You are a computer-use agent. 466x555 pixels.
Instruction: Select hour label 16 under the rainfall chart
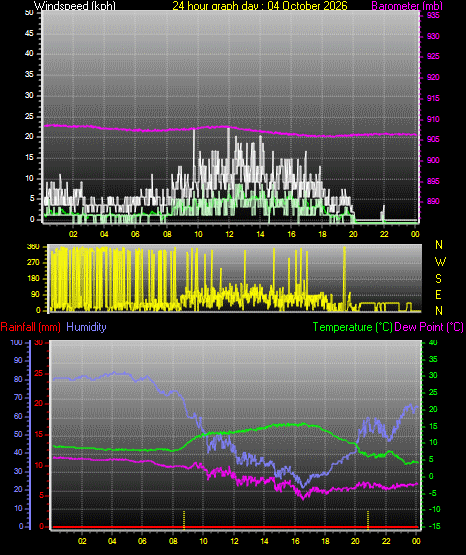tap(295, 542)
